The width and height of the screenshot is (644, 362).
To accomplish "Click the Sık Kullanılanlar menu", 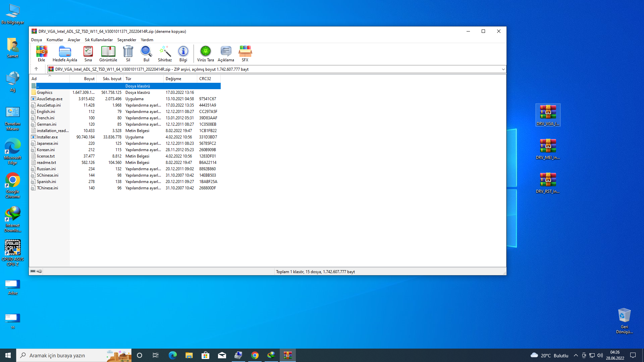I will pyautogui.click(x=99, y=40).
